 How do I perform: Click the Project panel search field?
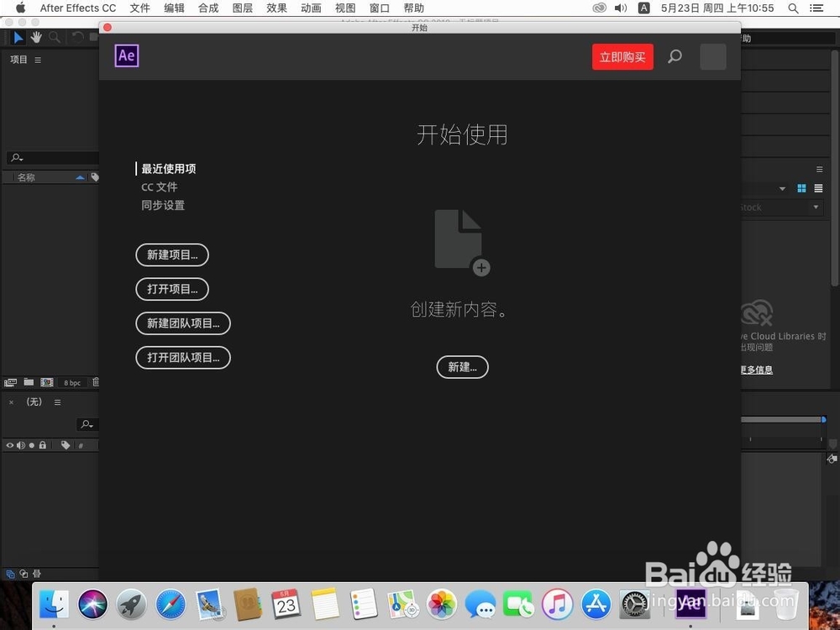[x=53, y=158]
